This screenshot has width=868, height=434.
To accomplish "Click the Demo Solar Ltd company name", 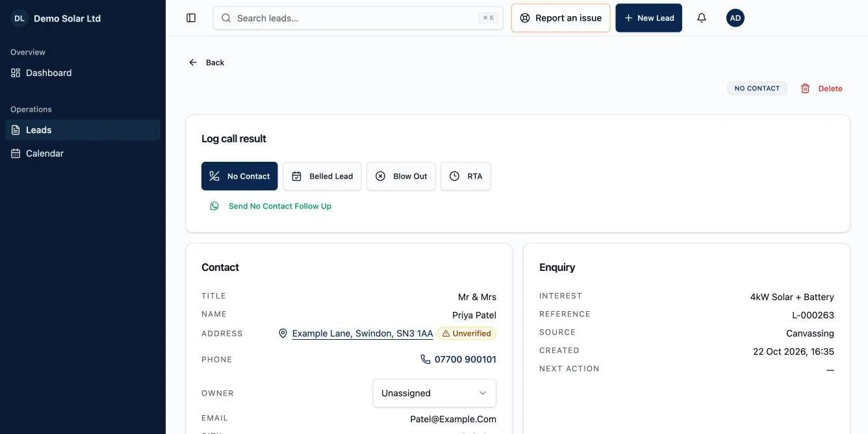I will [67, 18].
